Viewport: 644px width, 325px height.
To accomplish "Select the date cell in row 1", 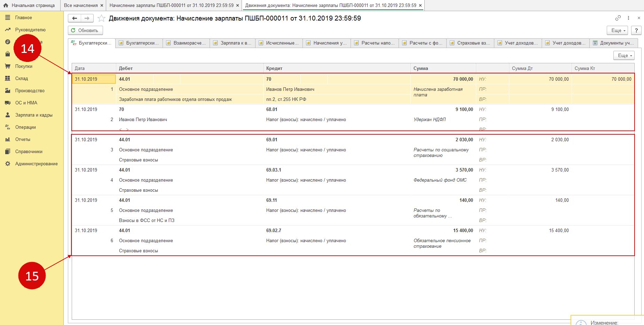I will 94,79.
